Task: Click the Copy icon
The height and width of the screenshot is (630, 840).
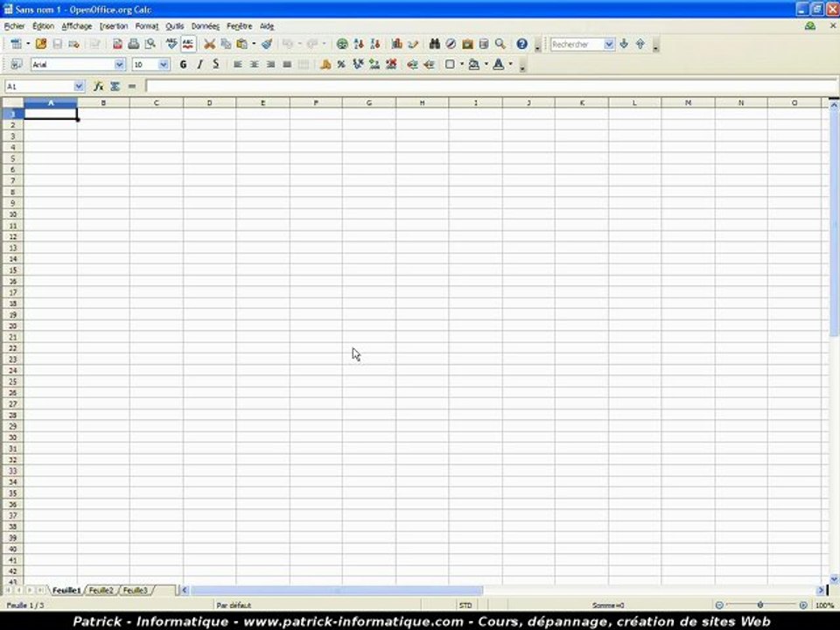Action: (x=226, y=44)
